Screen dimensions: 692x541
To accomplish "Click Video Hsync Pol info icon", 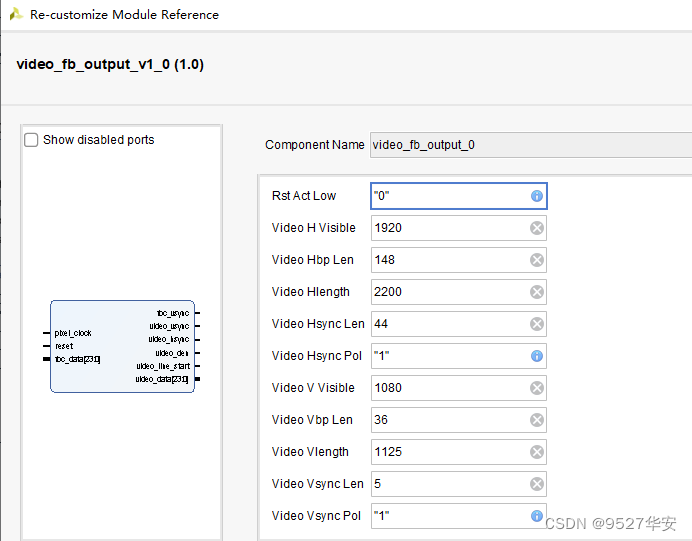I will [x=537, y=356].
